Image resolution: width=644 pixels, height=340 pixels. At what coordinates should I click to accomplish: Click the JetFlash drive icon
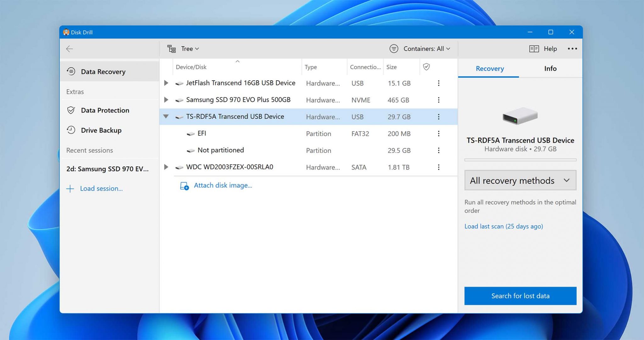(179, 84)
